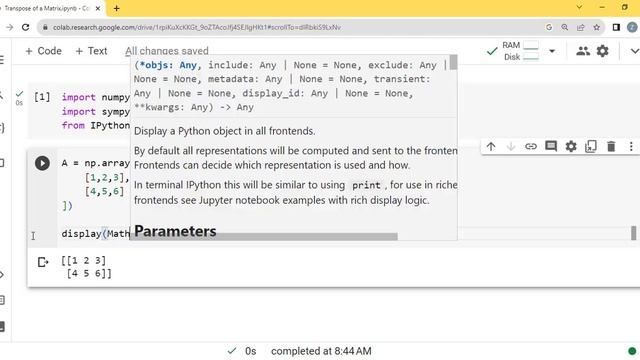Image resolution: width=640 pixels, height=360 pixels.
Task: Run the np.array code cell
Action: (x=42, y=163)
